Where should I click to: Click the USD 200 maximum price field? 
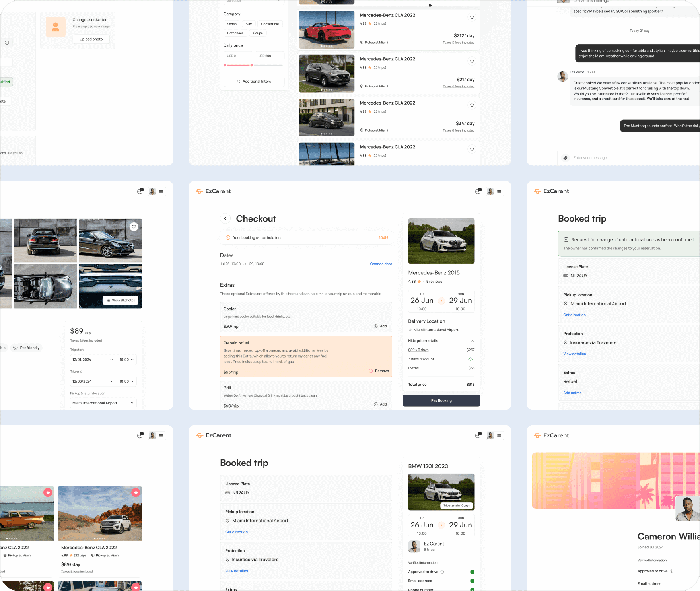[270, 56]
